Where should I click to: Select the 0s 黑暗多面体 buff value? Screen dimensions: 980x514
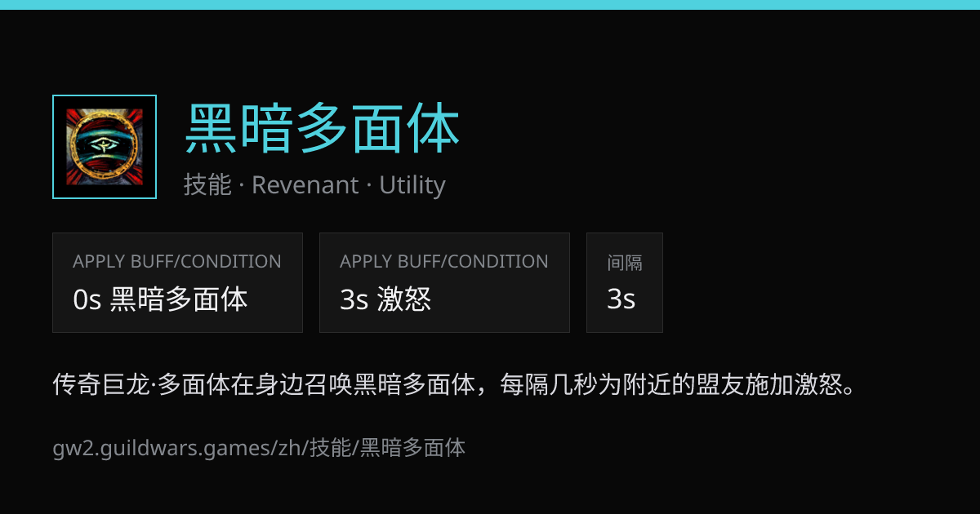coord(160,299)
